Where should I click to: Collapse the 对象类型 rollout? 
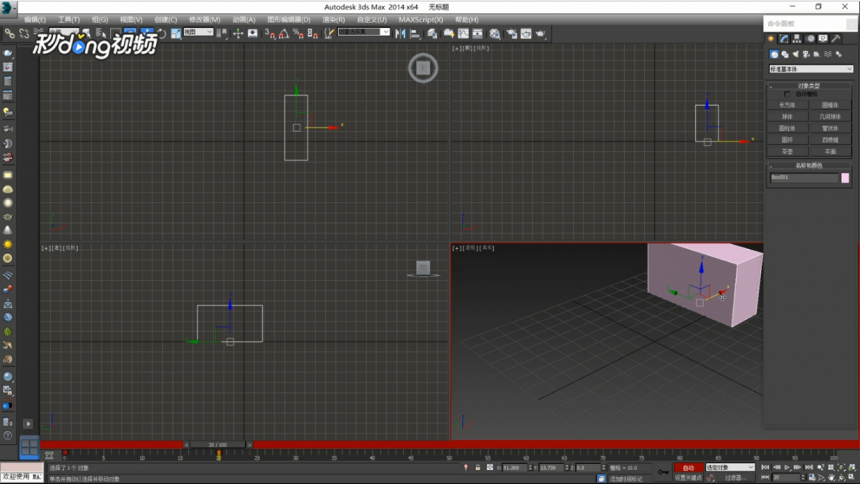pyautogui.click(x=809, y=86)
